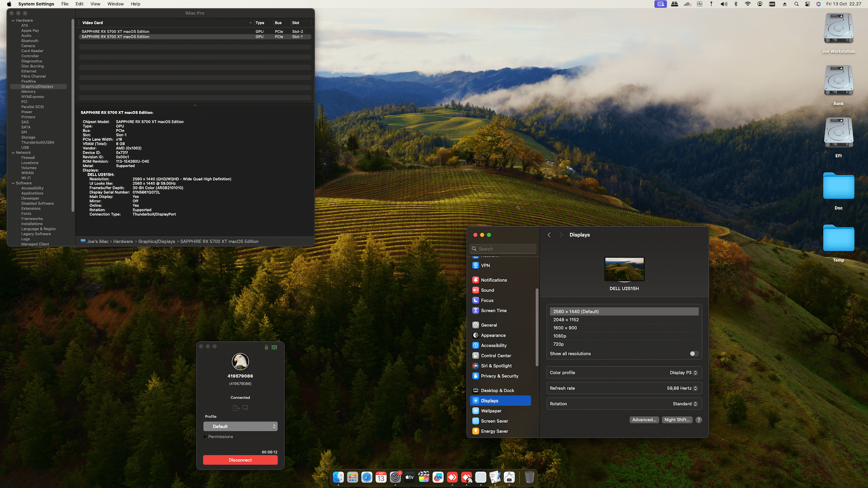Click the red Disconnect button
This screenshot has width=868, height=488.
[x=240, y=460]
